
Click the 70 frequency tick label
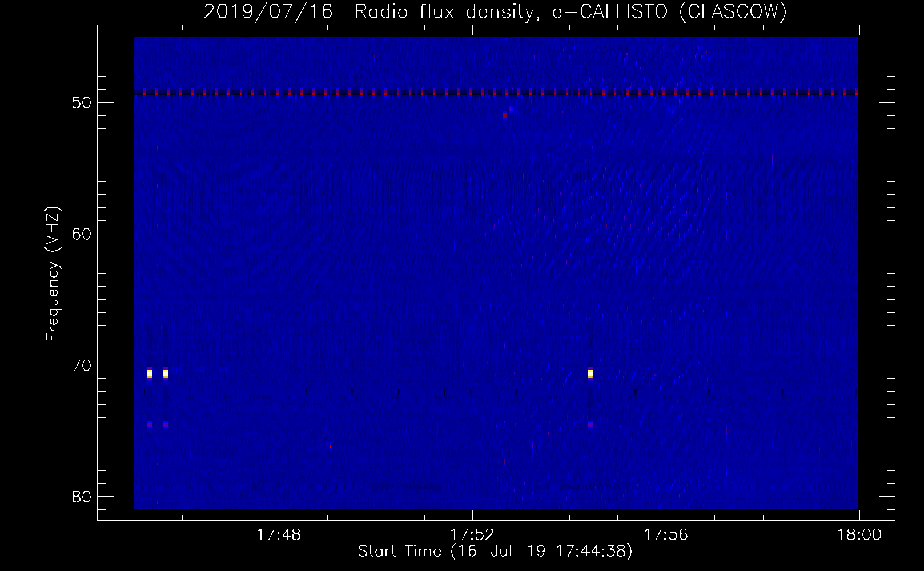(x=82, y=365)
